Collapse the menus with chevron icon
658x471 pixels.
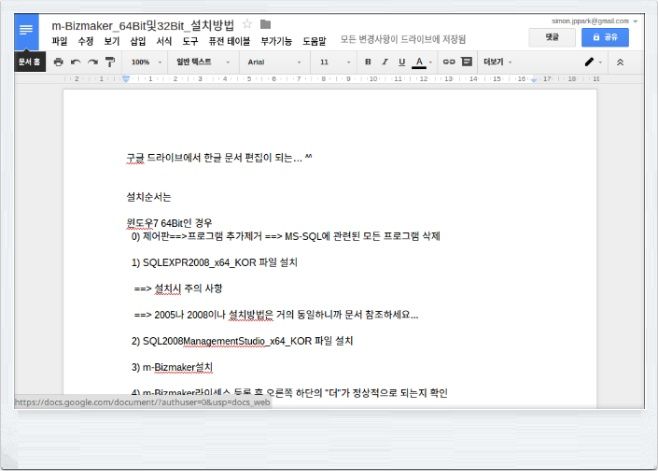point(619,62)
